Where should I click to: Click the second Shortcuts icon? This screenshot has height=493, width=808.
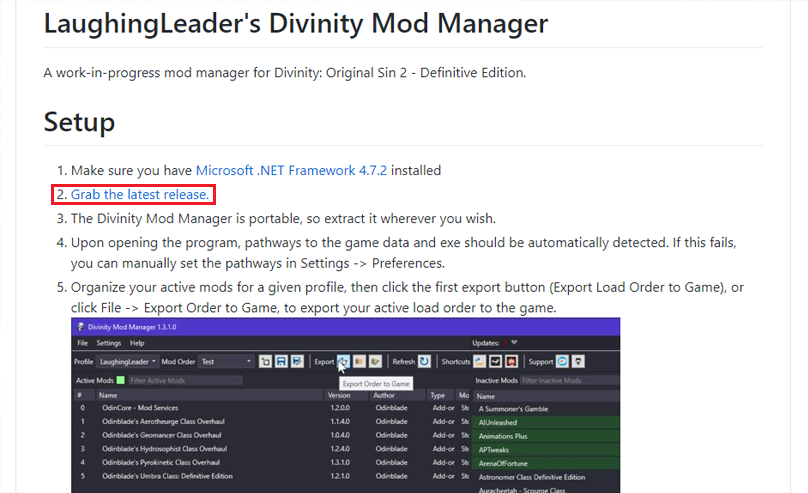[496, 362]
